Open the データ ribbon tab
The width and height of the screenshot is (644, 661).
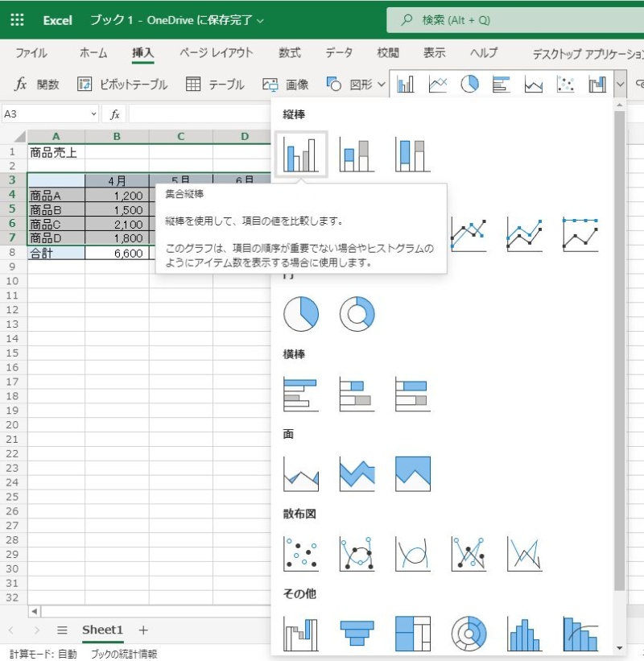(339, 52)
